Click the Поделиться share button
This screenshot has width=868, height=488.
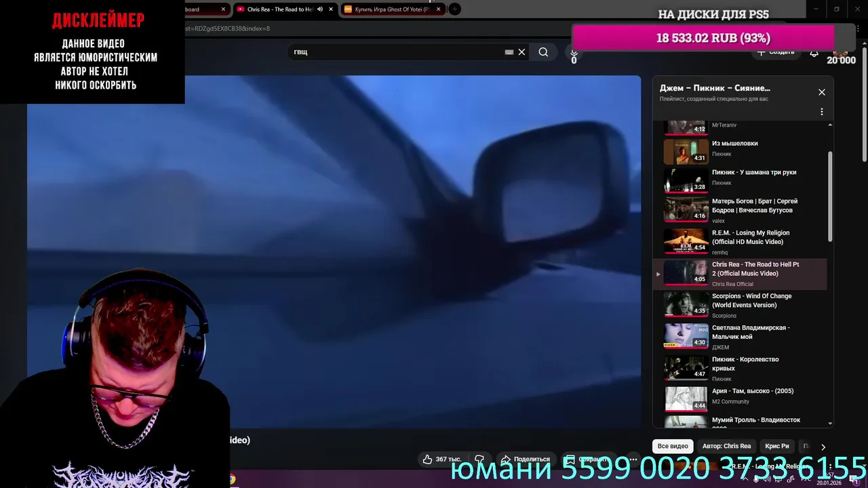pyautogui.click(x=525, y=459)
